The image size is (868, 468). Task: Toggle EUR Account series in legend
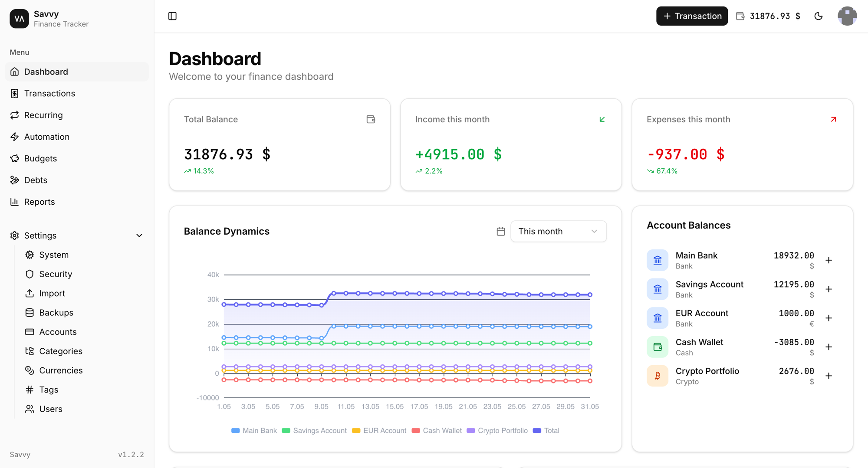click(379, 431)
